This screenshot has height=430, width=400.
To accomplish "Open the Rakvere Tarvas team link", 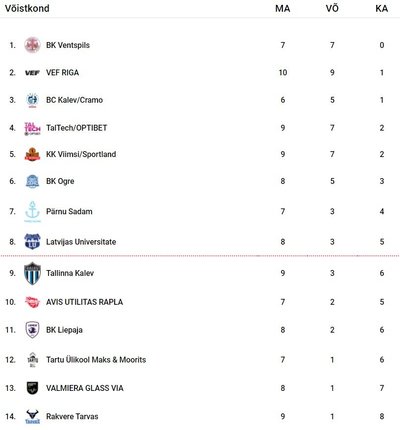I will 72,416.
